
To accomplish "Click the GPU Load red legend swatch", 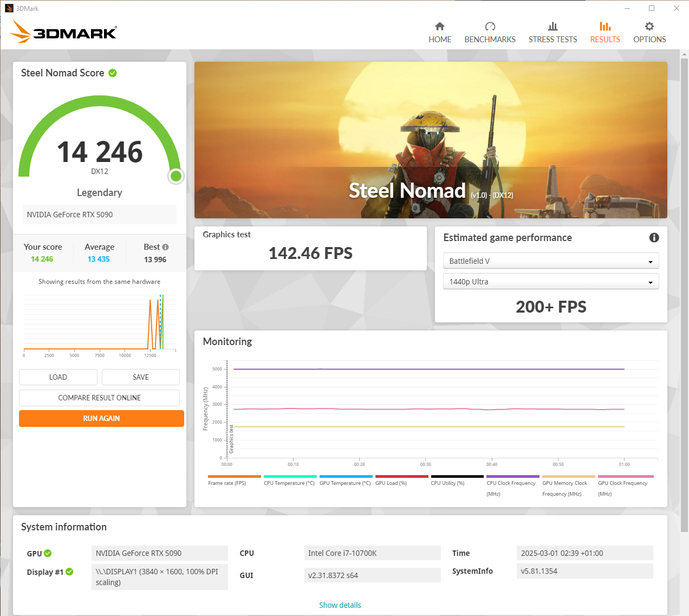I will 401,477.
